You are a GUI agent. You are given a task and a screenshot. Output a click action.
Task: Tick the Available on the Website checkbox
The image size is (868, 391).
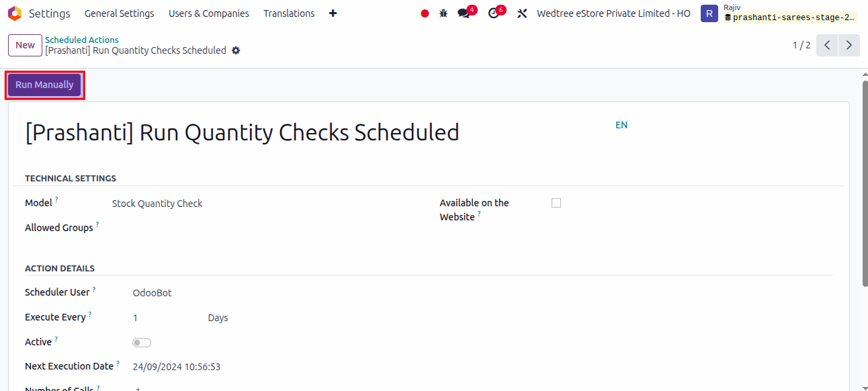tap(556, 203)
